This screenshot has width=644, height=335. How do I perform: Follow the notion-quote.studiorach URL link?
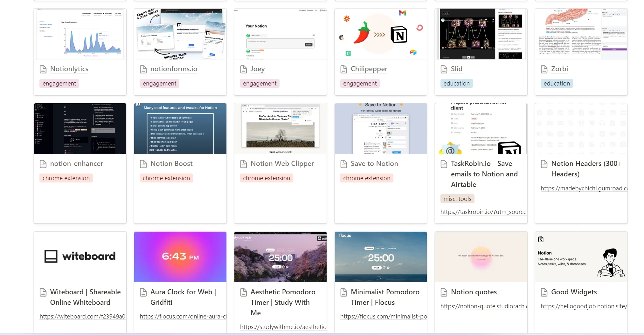coord(484,306)
